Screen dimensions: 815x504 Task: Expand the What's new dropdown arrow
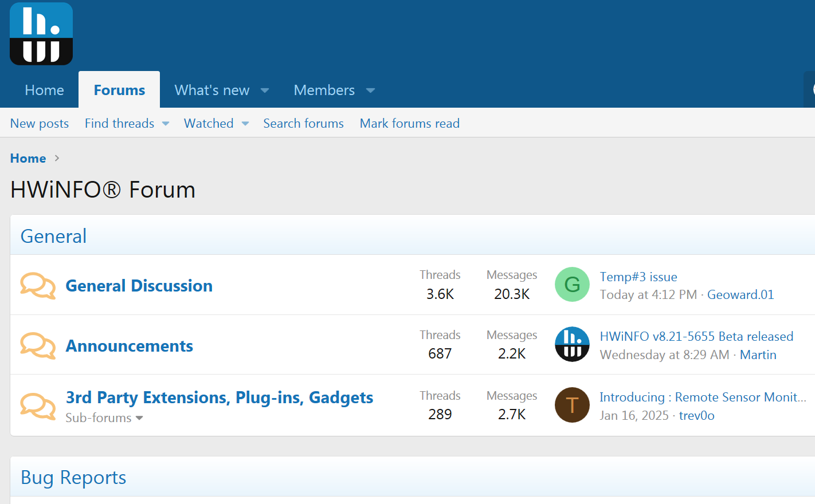pos(265,90)
